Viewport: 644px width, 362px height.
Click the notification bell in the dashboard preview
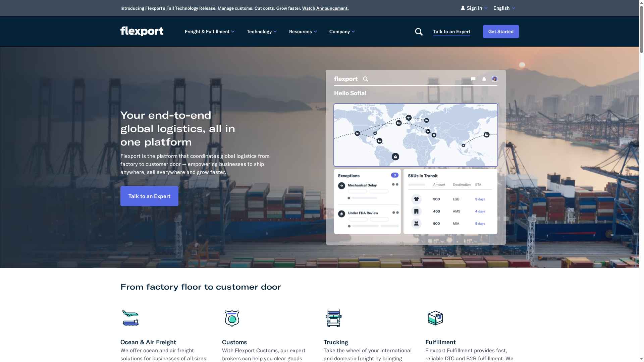pyautogui.click(x=484, y=79)
